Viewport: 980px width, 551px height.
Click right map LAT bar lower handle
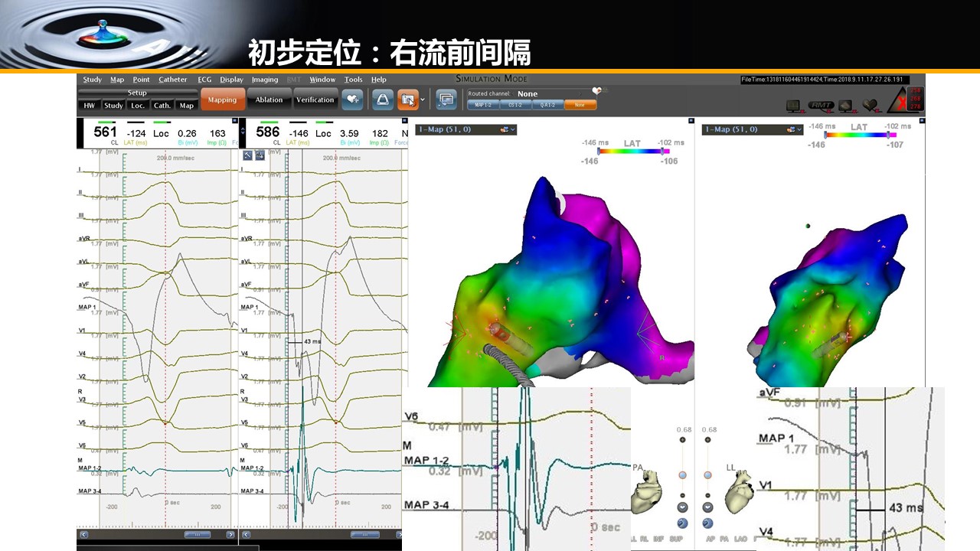click(825, 135)
